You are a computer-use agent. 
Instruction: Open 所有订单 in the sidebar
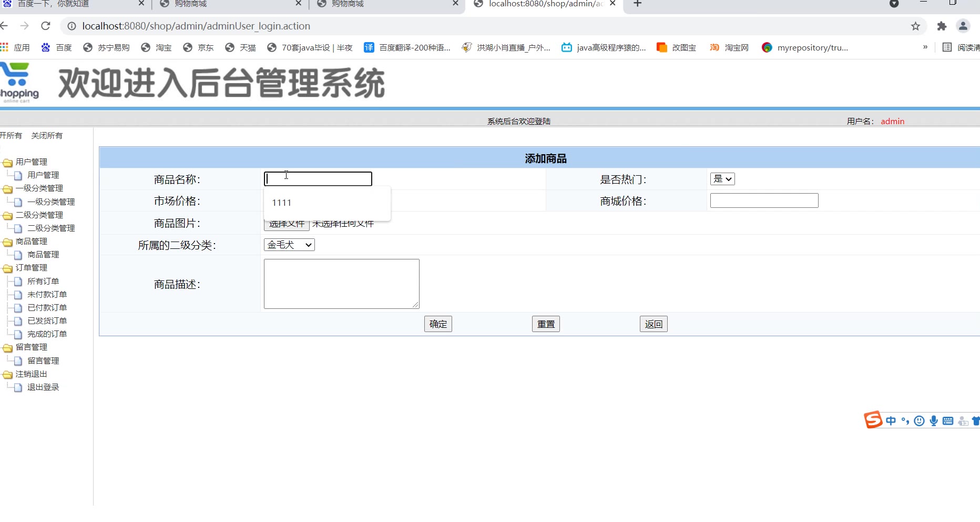[x=43, y=282]
